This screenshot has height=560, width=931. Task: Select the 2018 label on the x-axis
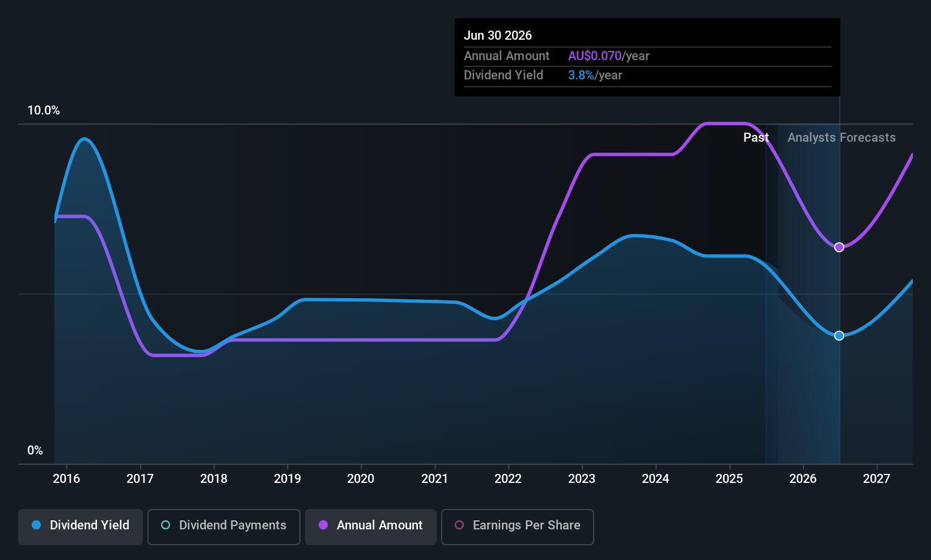click(214, 478)
